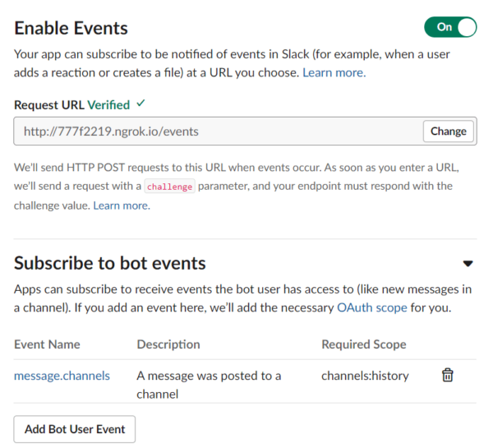This screenshot has height=448, width=493.
Task: Turn off the Enable Events switch
Action: coord(450,27)
